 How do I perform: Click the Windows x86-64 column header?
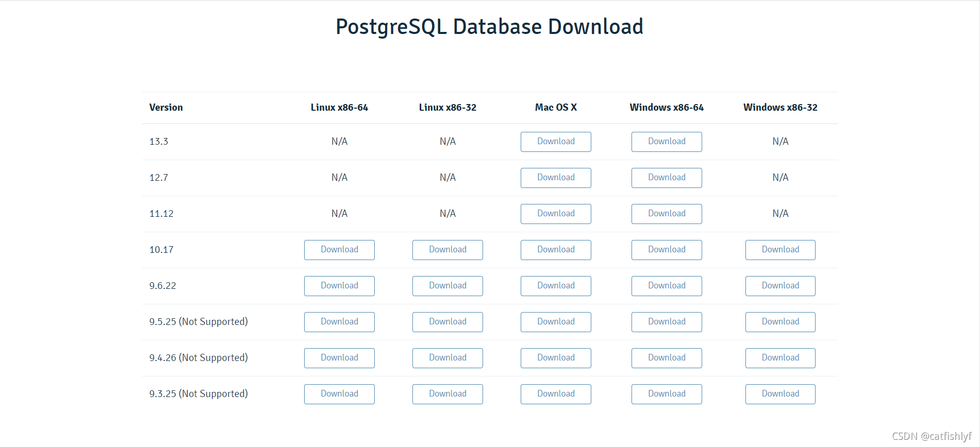tap(667, 108)
